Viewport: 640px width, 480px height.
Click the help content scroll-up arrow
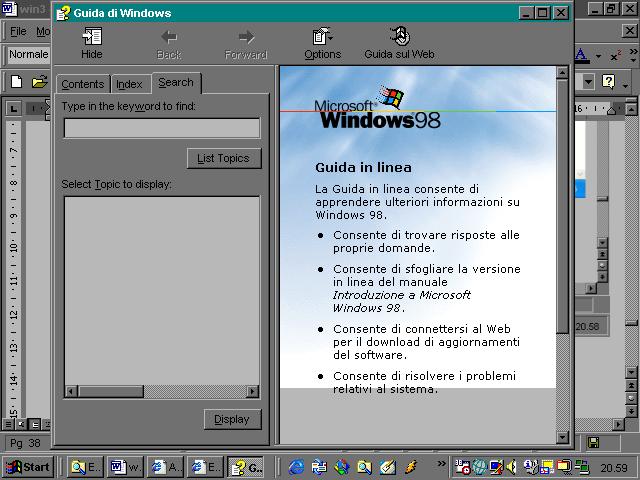(x=562, y=73)
